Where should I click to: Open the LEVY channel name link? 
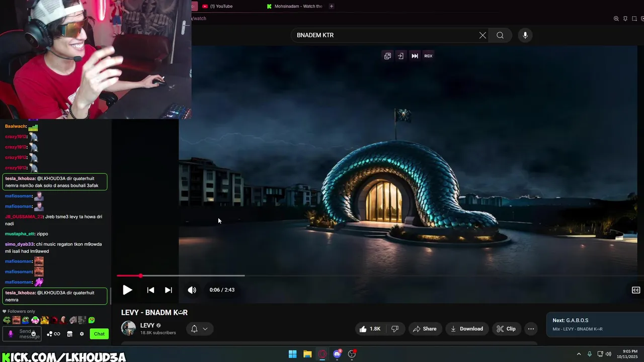[x=147, y=325]
